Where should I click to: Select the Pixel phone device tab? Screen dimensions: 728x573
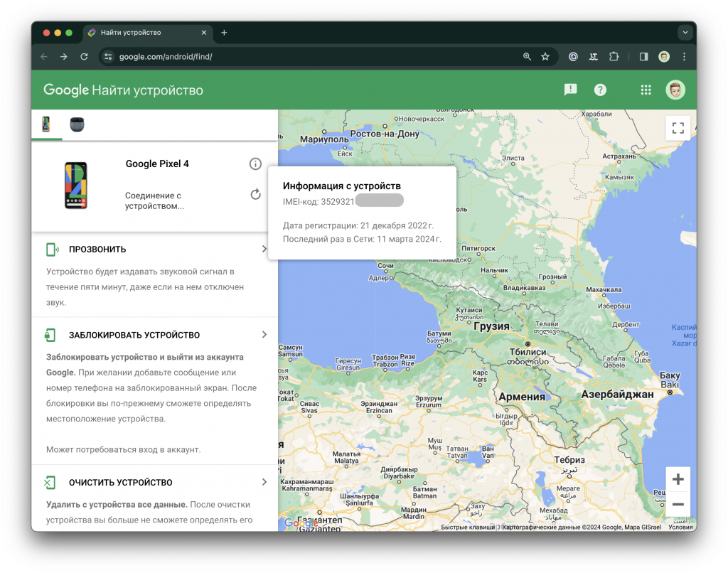46,124
